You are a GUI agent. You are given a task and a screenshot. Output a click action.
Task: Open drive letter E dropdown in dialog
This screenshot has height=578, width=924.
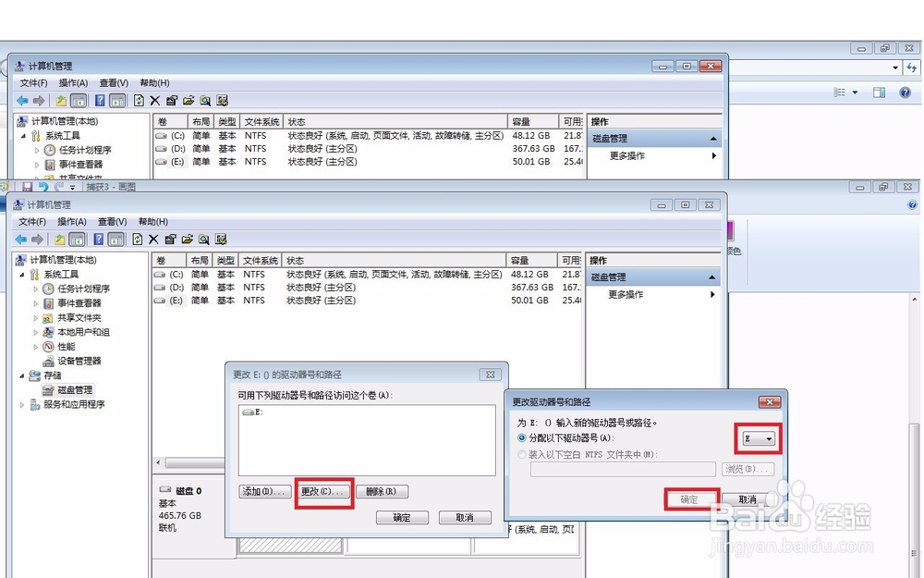pyautogui.click(x=758, y=438)
